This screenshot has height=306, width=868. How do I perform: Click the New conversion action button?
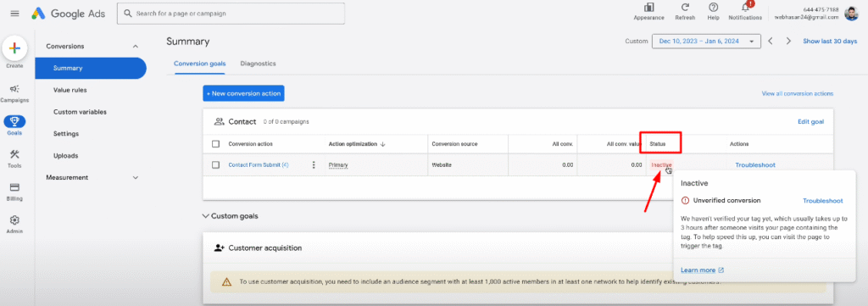click(x=243, y=93)
